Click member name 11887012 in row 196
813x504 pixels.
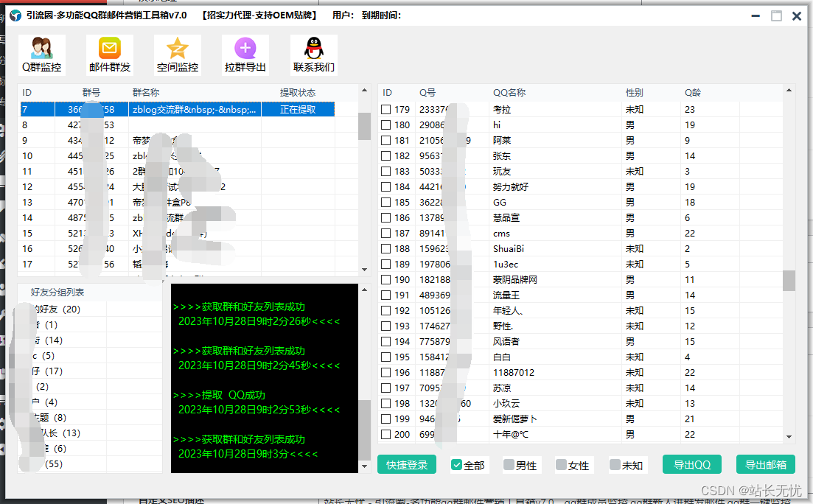click(513, 372)
